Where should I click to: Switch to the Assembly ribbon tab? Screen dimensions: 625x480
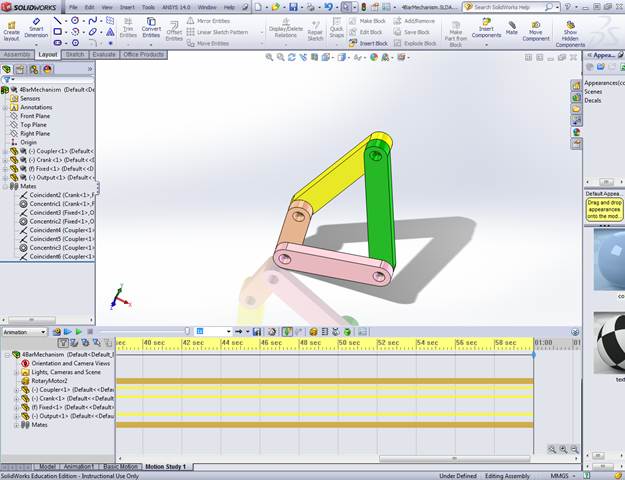click(x=16, y=54)
